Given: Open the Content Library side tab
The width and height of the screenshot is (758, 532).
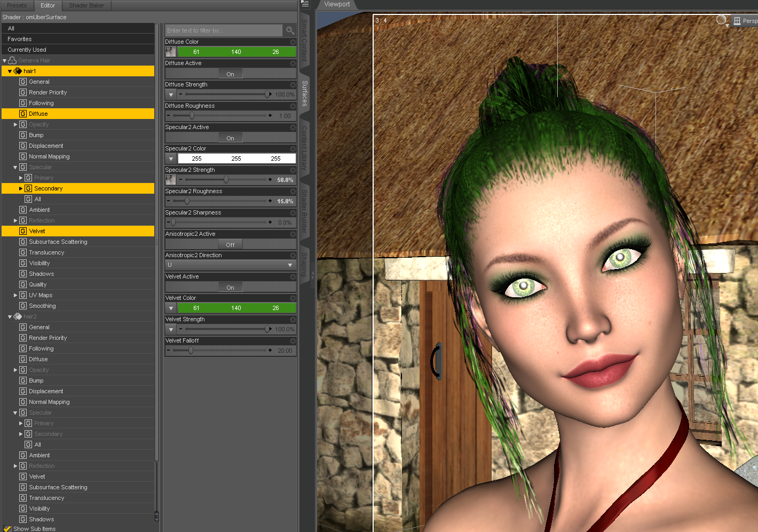Looking at the screenshot, I should (x=305, y=148).
